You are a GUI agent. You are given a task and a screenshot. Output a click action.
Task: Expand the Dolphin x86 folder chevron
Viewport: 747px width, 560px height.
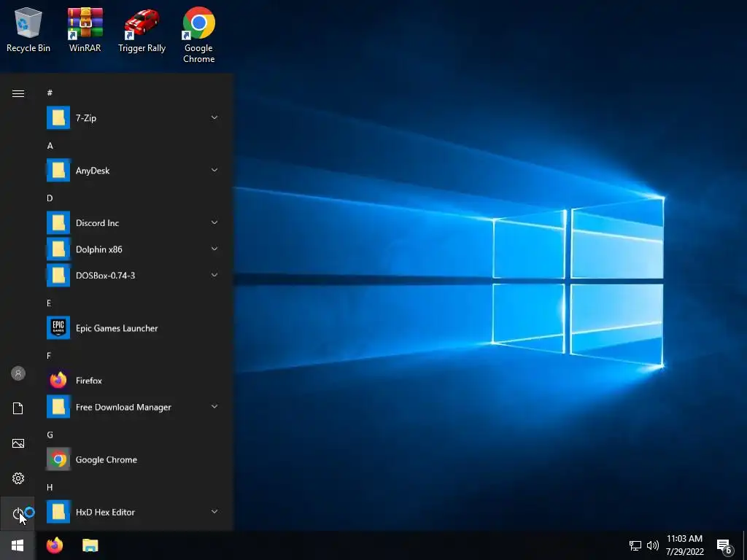(214, 249)
